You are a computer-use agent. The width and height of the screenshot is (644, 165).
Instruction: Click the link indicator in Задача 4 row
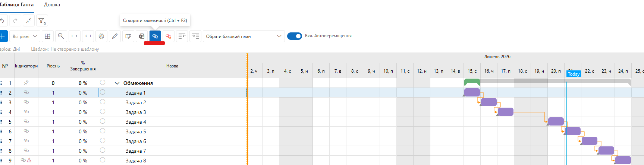[26, 121]
